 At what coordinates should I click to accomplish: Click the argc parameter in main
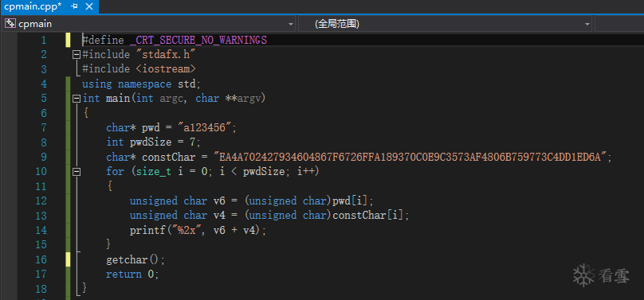tap(171, 99)
